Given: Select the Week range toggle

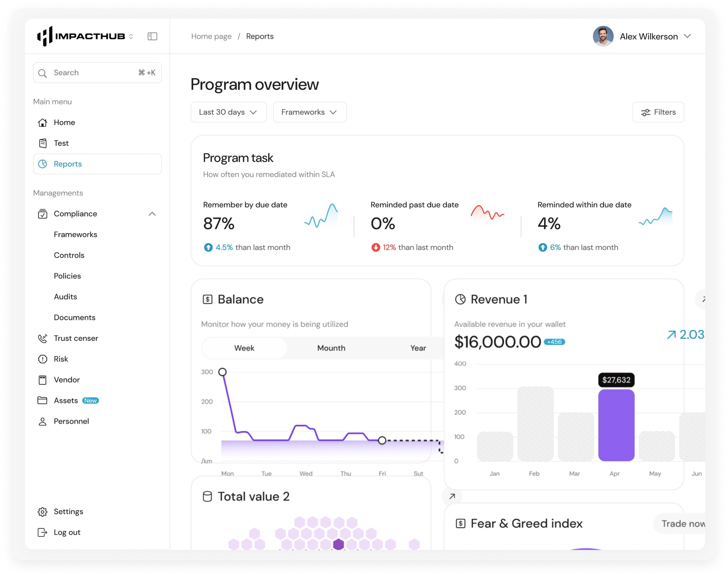Looking at the screenshot, I should point(244,348).
